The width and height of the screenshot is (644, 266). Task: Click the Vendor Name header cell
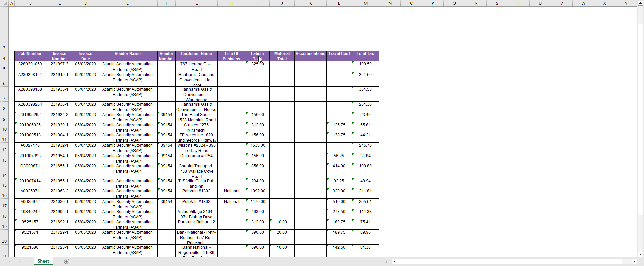tap(127, 56)
